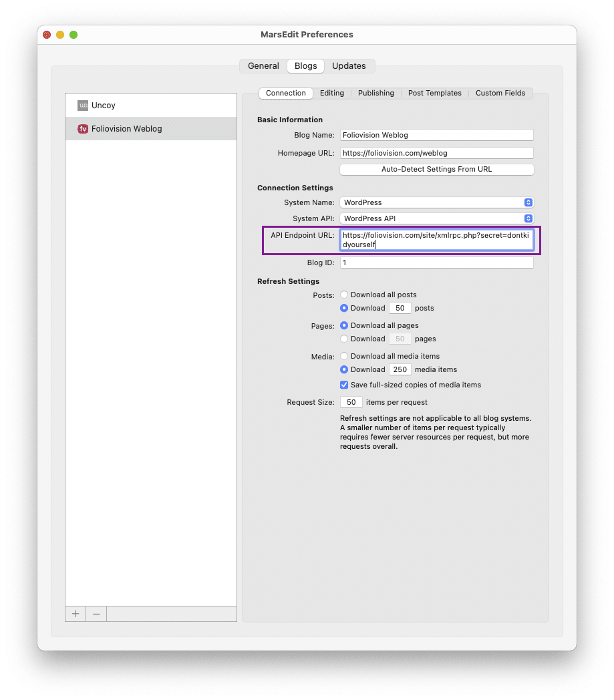Click the 'Refresh Settings' section heading
This screenshot has height=700, width=614.
coord(288,281)
